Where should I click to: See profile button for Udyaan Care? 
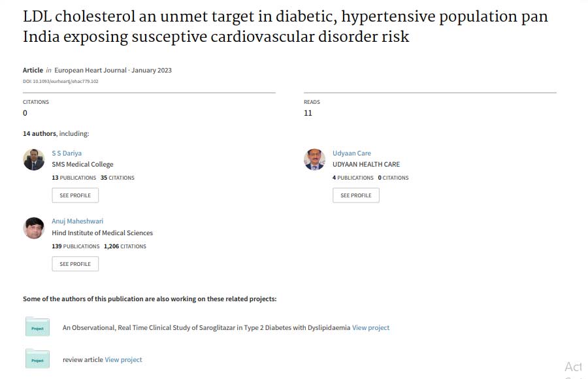coord(355,195)
